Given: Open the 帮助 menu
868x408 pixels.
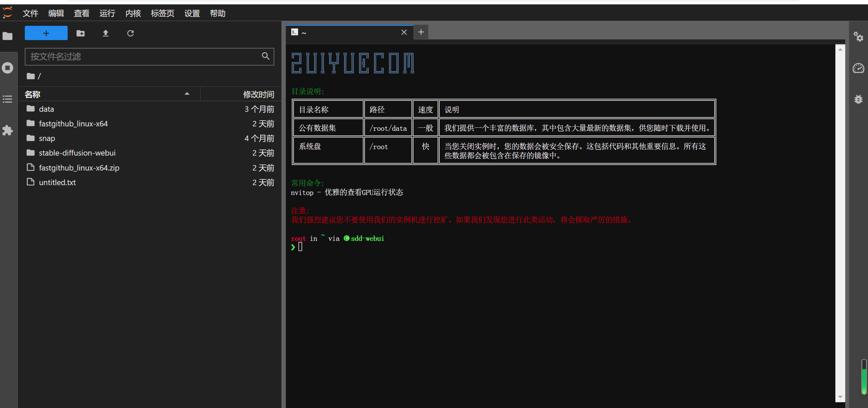Looking at the screenshot, I should point(218,13).
